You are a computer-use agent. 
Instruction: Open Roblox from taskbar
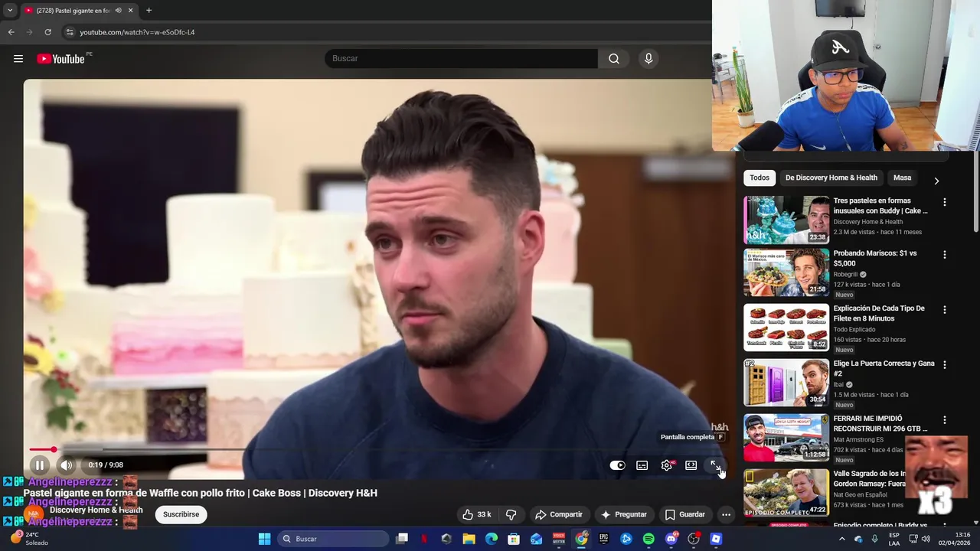(x=716, y=539)
